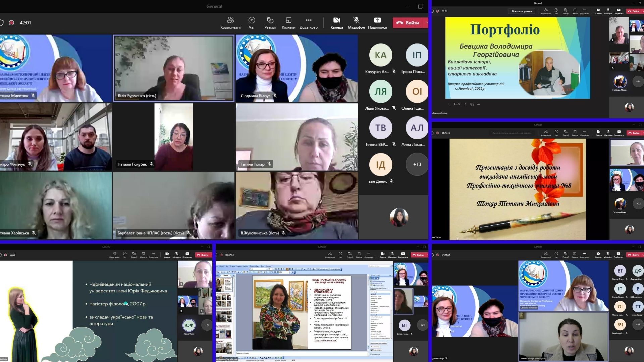The width and height of the screenshot is (644, 362).
Task: Toggle Мікрофон in Портфоліо presentation window
Action: (608, 11)
